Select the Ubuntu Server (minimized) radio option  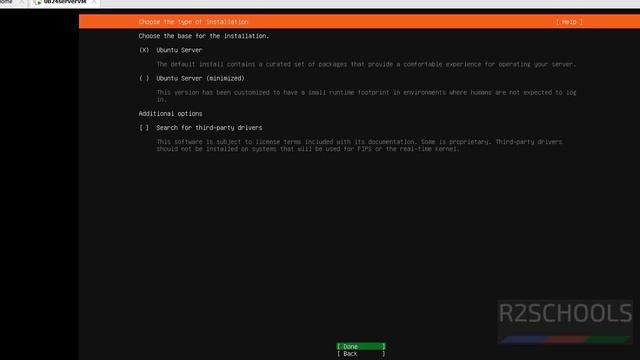[191, 78]
